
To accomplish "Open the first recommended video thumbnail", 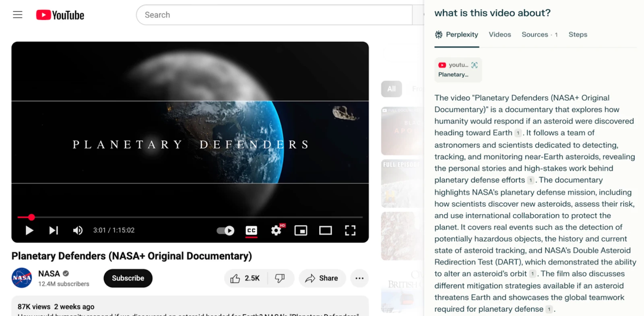I will [402, 131].
